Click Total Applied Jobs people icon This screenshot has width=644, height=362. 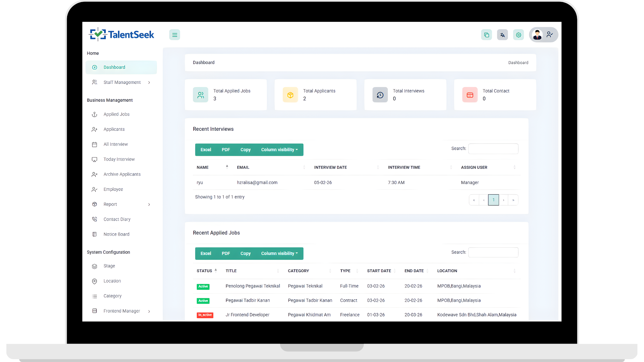200,95
